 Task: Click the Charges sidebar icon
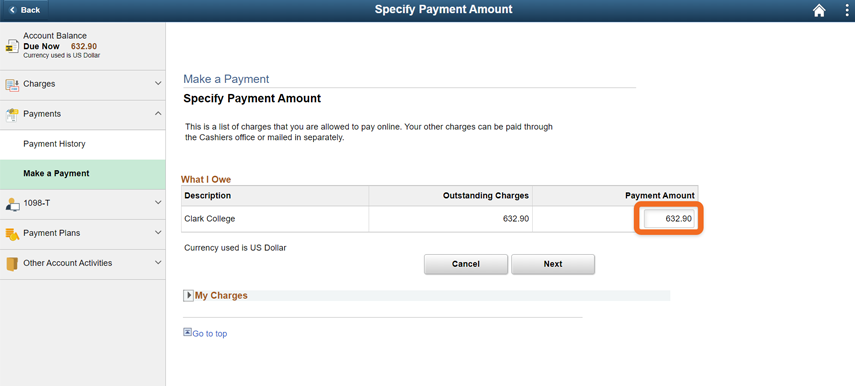tap(12, 85)
